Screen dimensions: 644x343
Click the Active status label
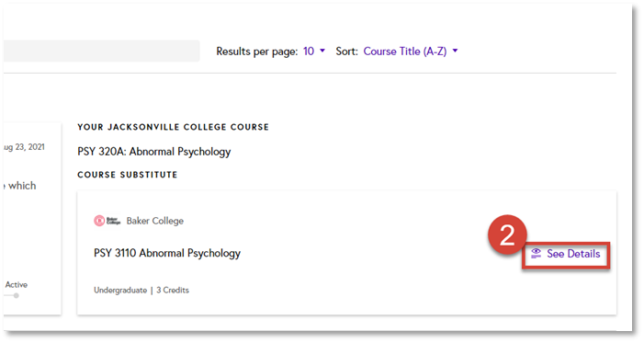(16, 284)
